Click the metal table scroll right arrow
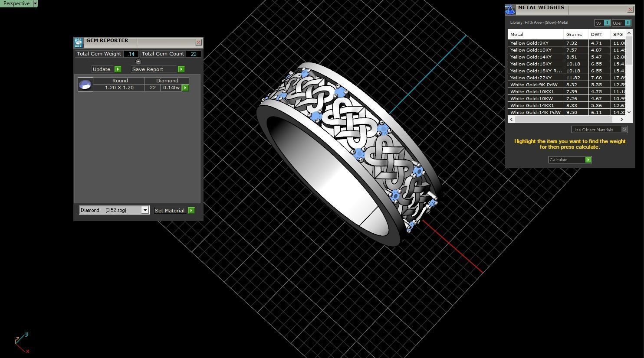 click(622, 119)
